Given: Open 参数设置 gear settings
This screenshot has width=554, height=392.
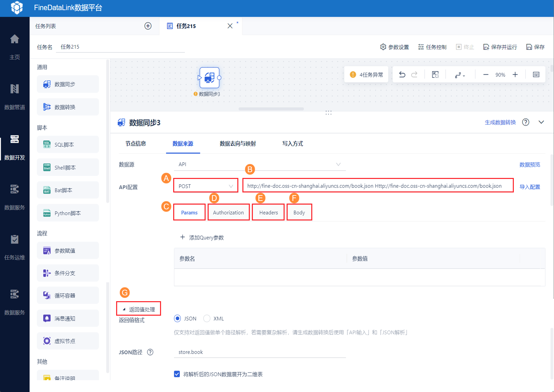Looking at the screenshot, I should [394, 47].
